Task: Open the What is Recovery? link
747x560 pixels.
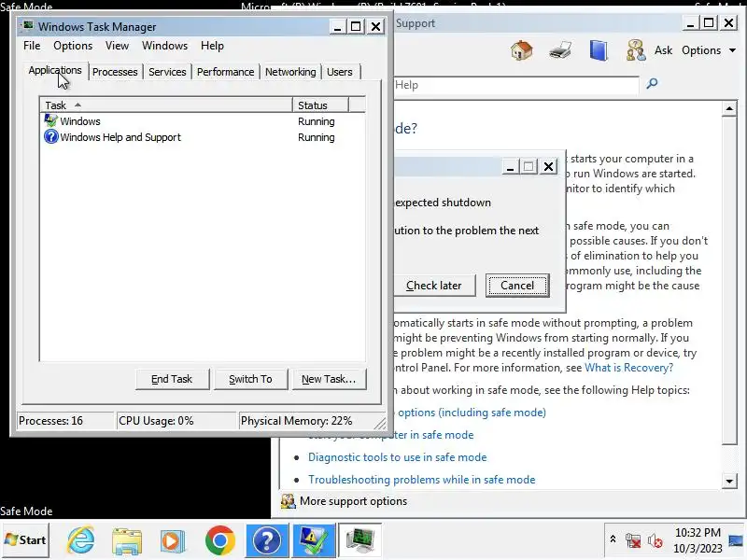Action: coord(628,368)
